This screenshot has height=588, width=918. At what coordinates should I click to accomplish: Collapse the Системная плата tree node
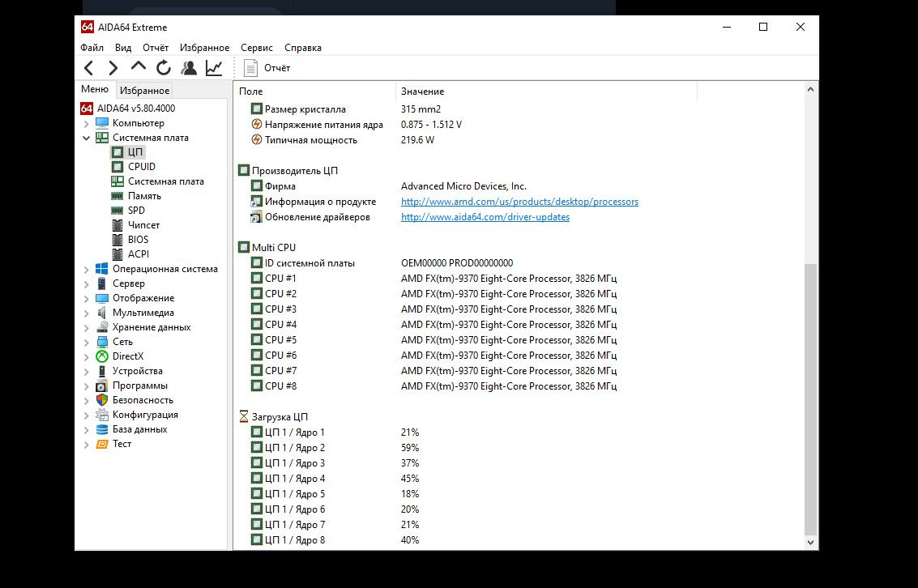[x=87, y=138]
